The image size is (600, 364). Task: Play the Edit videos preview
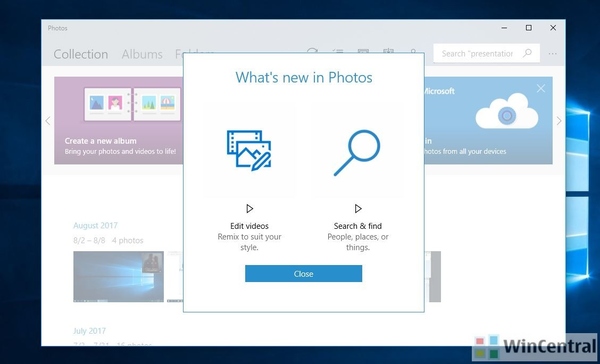(249, 209)
